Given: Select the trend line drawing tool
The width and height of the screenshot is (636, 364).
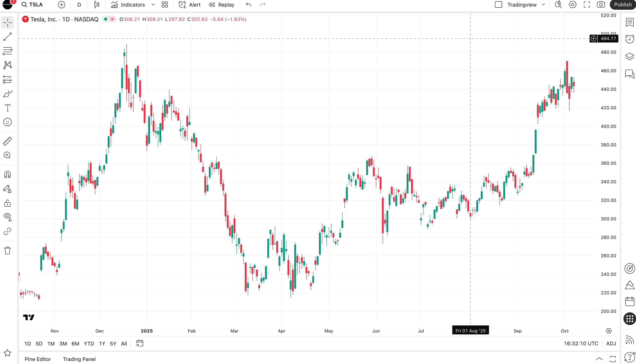Looking at the screenshot, I should pyautogui.click(x=7, y=37).
